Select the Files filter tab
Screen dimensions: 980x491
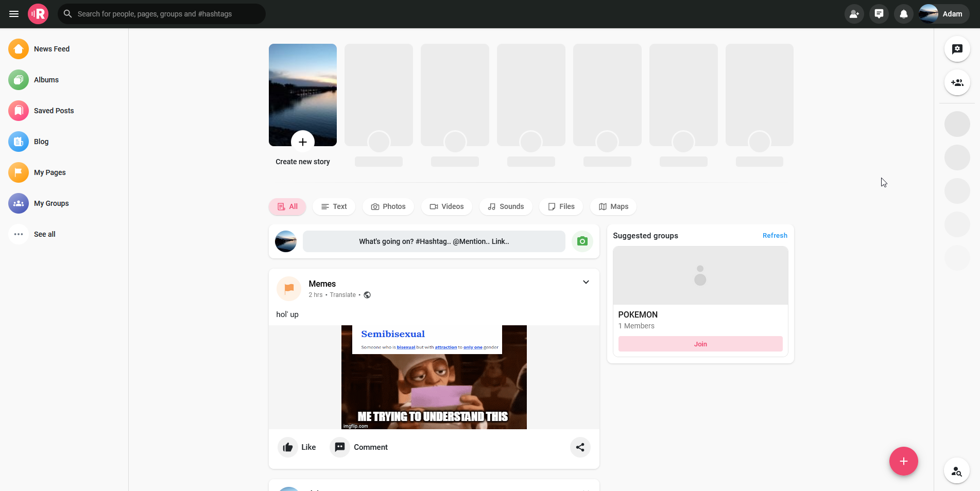[561, 206]
